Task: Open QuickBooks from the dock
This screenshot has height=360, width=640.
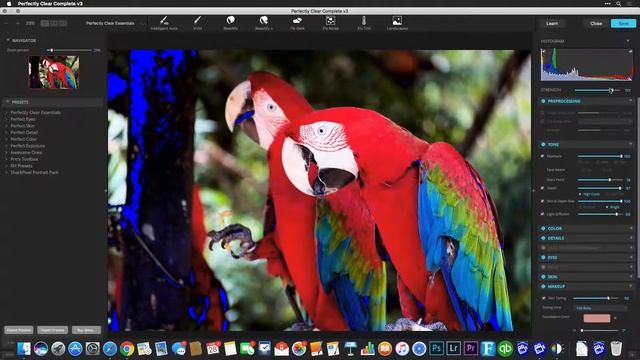Action: 505,349
